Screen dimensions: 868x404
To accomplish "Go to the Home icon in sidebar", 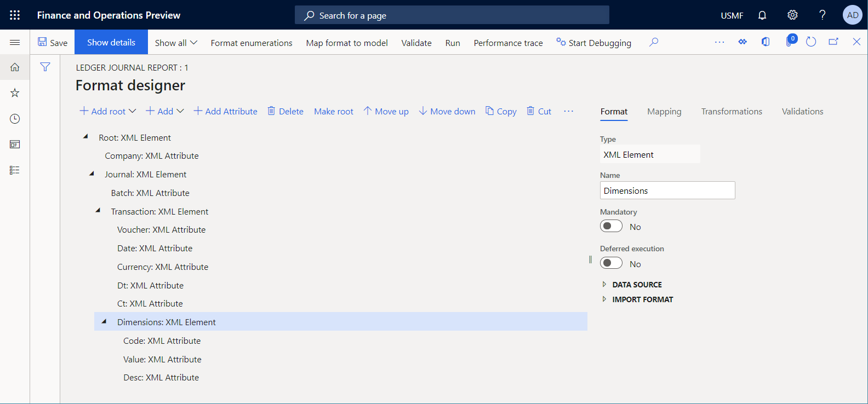I will tap(15, 67).
